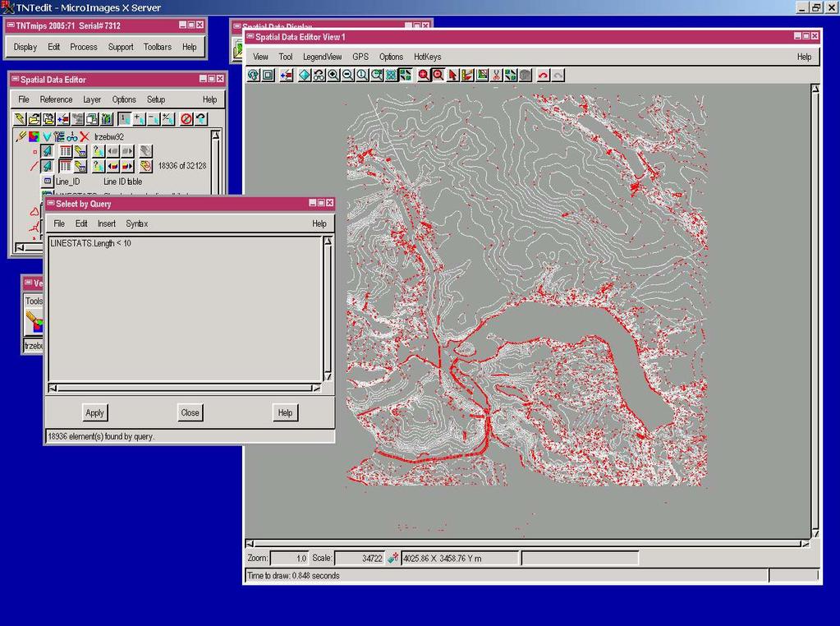Click the Zoom value field
This screenshot has height=626, width=840.
[289, 558]
